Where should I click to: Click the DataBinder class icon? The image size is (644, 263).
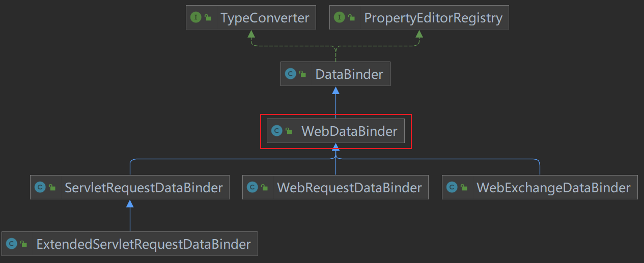[x=290, y=74]
